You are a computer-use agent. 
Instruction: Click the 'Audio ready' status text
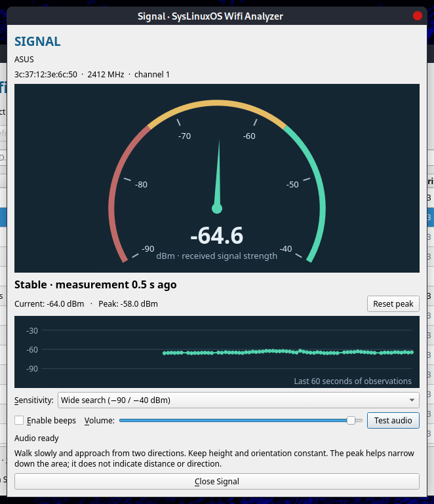[x=36, y=438]
